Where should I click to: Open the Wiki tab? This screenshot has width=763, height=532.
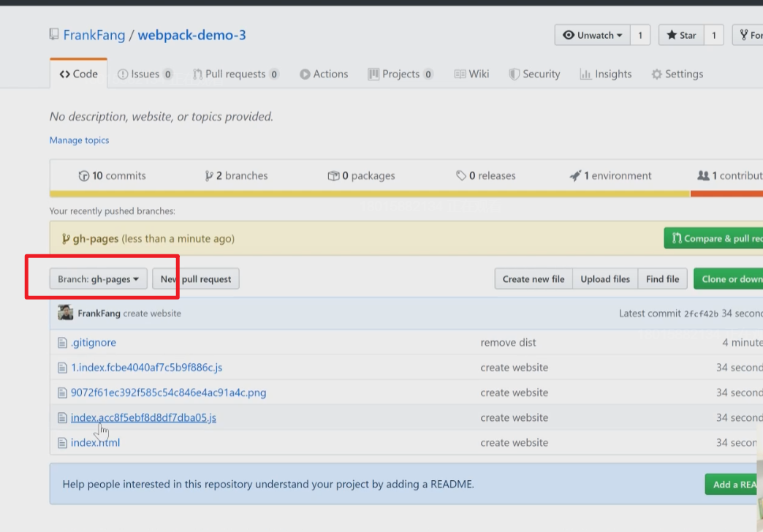pos(471,74)
